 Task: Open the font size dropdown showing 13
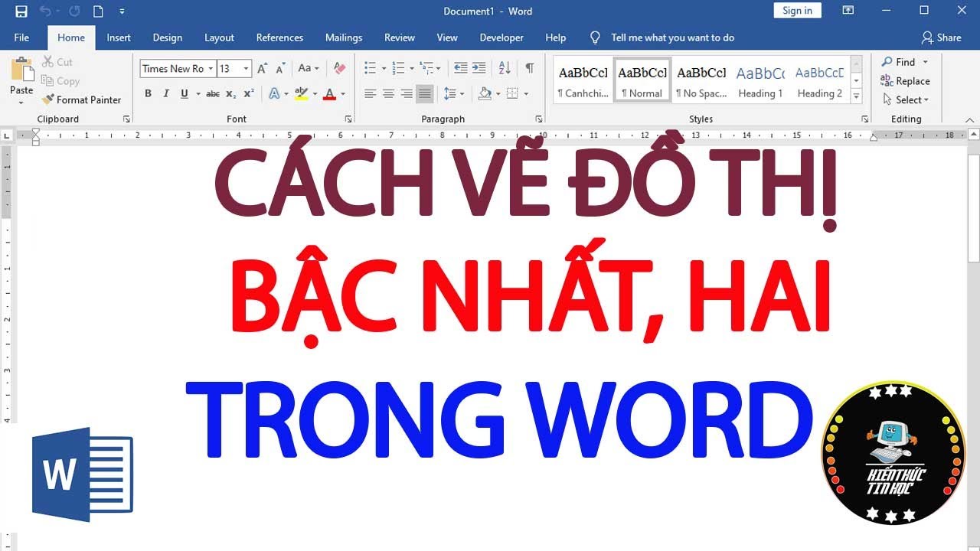(246, 69)
